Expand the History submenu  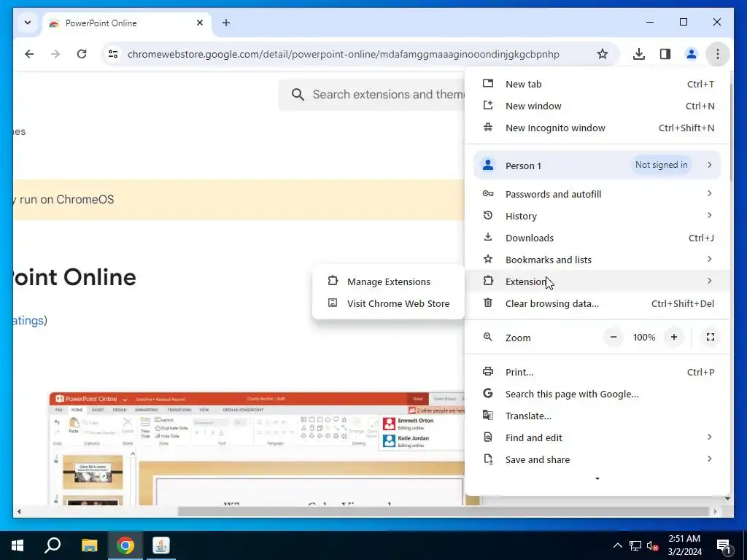pyautogui.click(x=597, y=216)
